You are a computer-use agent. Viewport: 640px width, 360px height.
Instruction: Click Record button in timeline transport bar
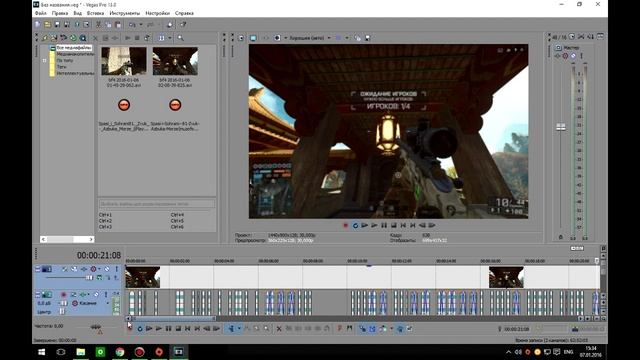pyautogui.click(x=130, y=329)
